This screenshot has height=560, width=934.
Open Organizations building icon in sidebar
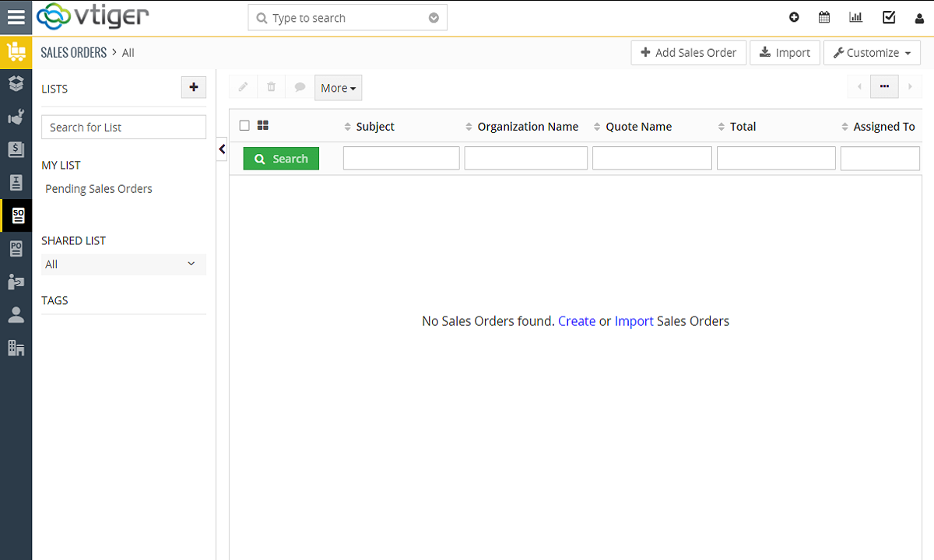tap(16, 348)
